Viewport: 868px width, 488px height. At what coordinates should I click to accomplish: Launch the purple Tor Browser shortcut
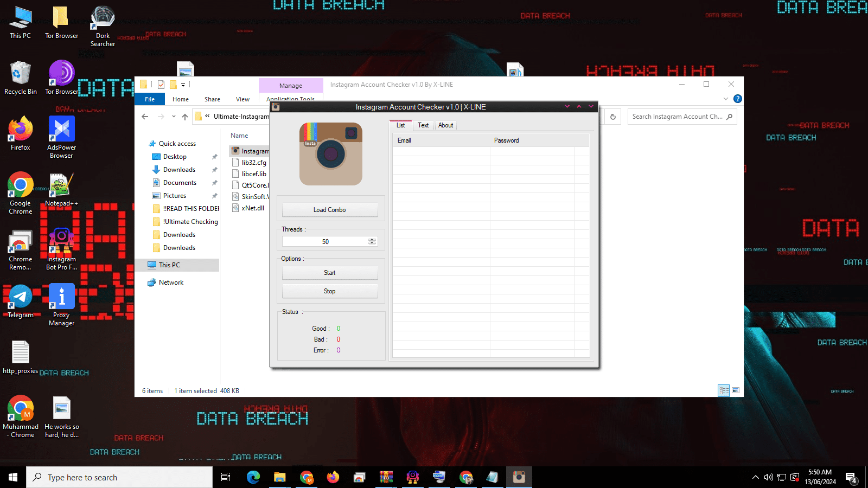(61, 78)
